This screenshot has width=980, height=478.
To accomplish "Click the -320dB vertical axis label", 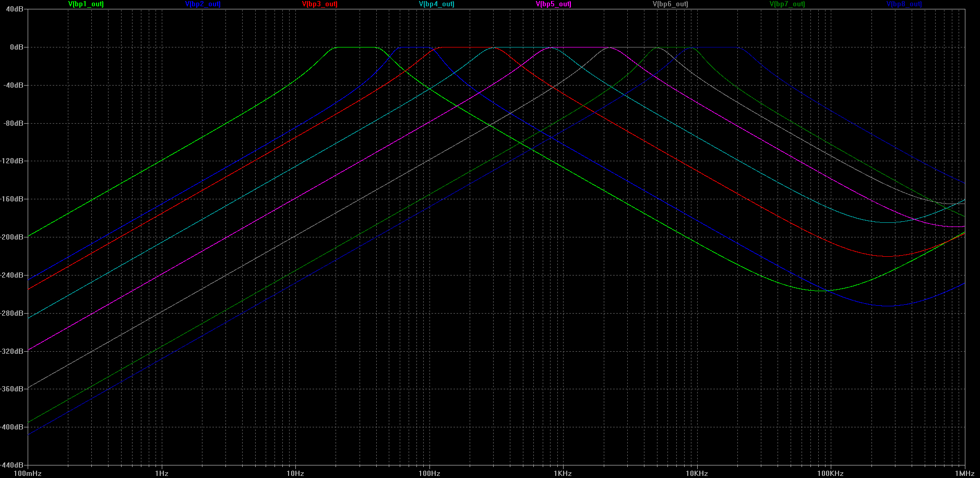I will pos(12,352).
